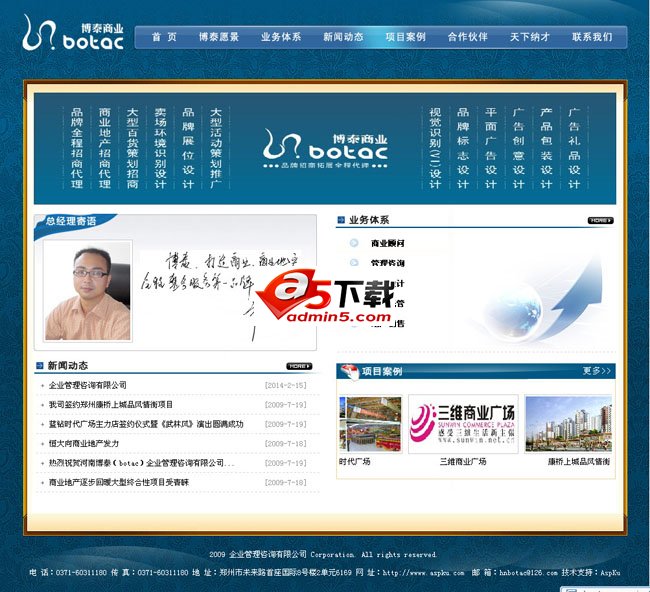Image resolution: width=650 pixels, height=592 pixels.
Task: Click the round bullet icon beside 商业顾问
Action: coord(354,243)
